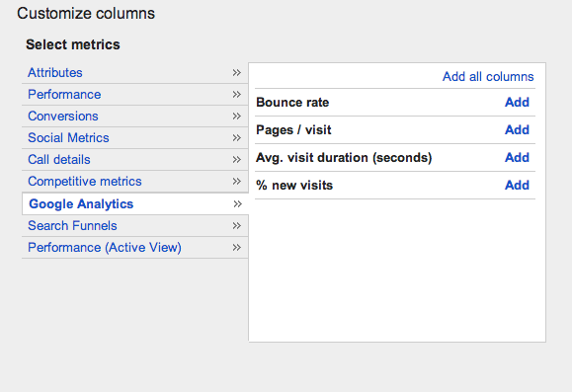
Task: Expand the chevron beside Competitive metrics
Action: [237, 182]
